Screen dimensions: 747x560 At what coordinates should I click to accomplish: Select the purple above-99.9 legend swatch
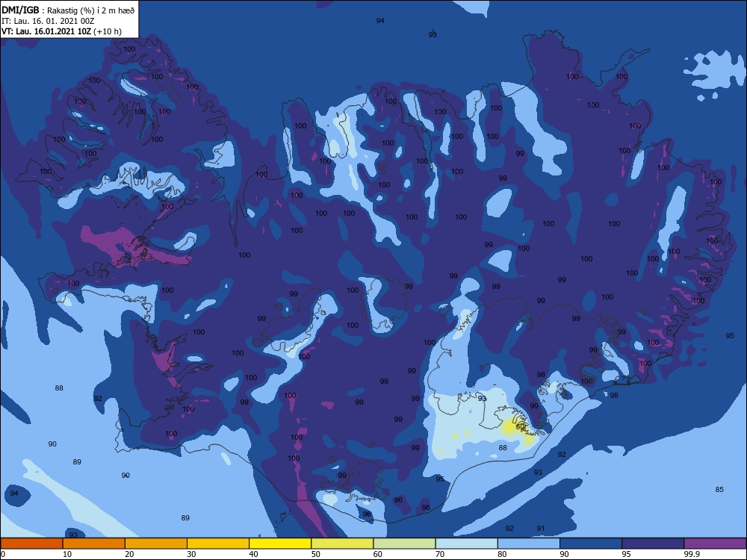(715, 544)
